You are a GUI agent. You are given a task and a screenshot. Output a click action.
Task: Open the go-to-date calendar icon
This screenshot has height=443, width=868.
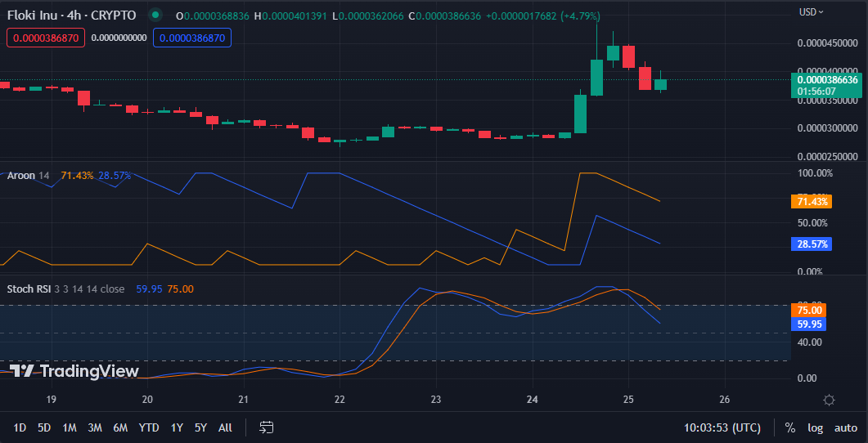[267, 427]
